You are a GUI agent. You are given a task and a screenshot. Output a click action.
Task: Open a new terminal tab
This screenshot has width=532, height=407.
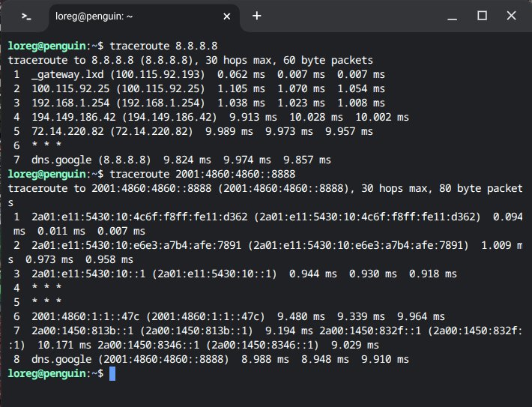257,16
